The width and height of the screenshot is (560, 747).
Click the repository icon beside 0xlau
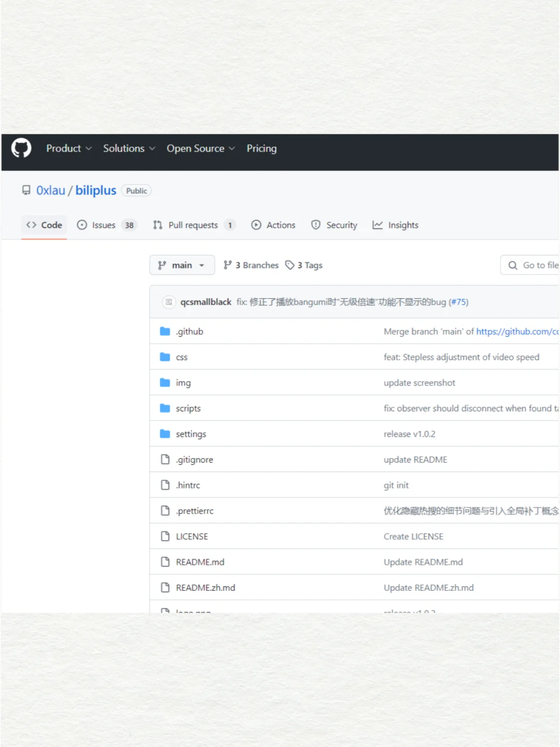pyautogui.click(x=26, y=190)
